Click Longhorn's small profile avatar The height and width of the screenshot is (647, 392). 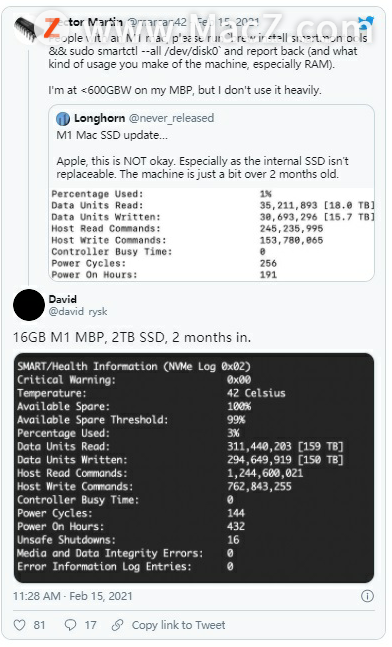pos(63,118)
